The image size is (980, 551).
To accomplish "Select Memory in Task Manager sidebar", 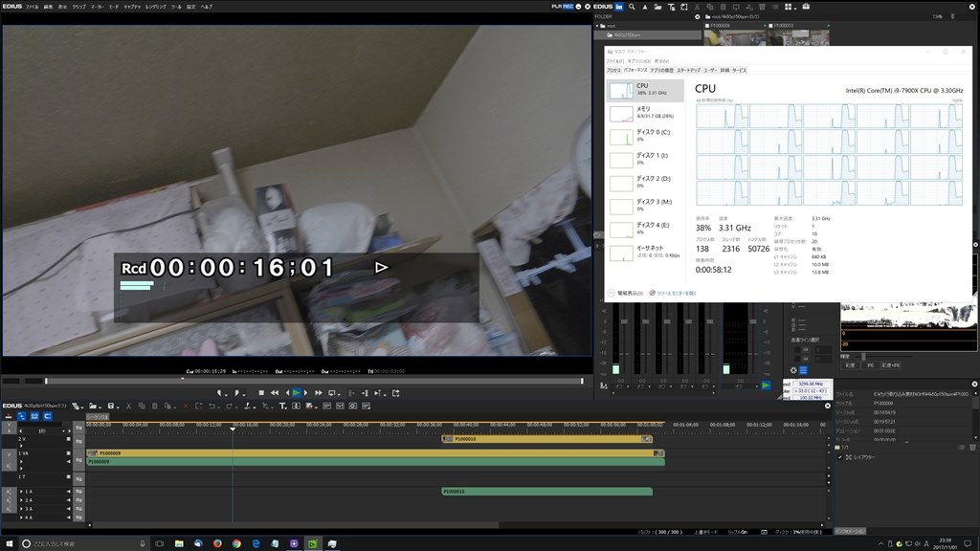I will click(645, 113).
